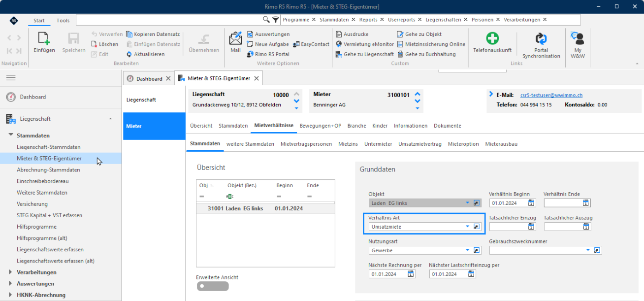Collapse the Stammdaten tree node
The image size is (644, 301).
coord(11,135)
